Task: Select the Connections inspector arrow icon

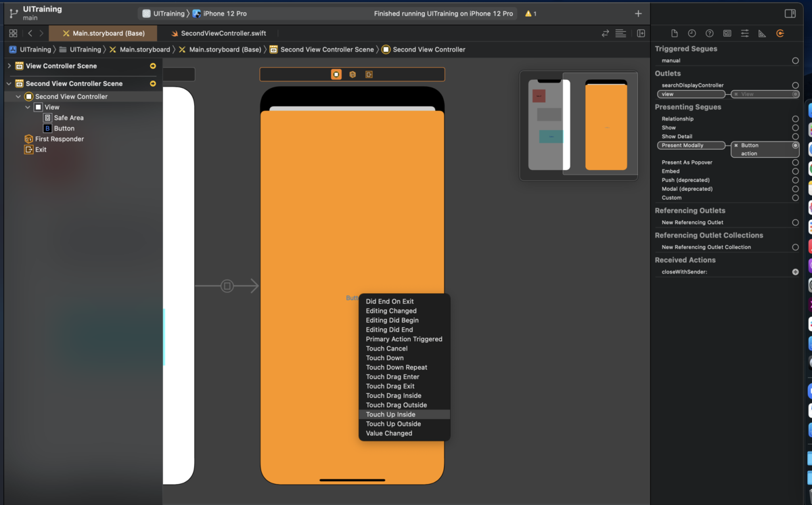Action: coord(780,33)
